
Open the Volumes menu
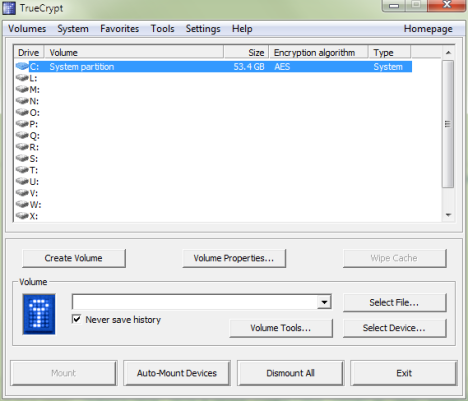click(x=27, y=29)
